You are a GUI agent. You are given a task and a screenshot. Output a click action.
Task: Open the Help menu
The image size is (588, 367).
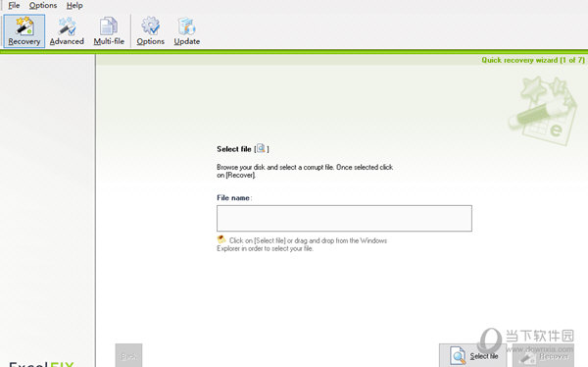click(74, 5)
